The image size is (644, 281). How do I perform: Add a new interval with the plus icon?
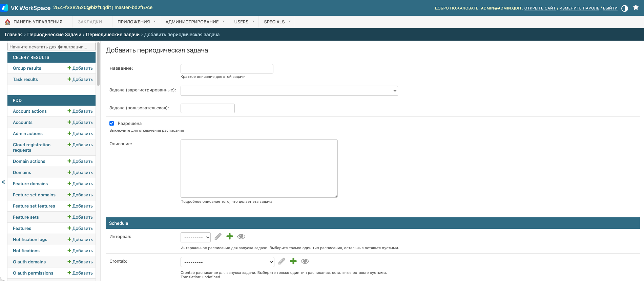pos(230,236)
